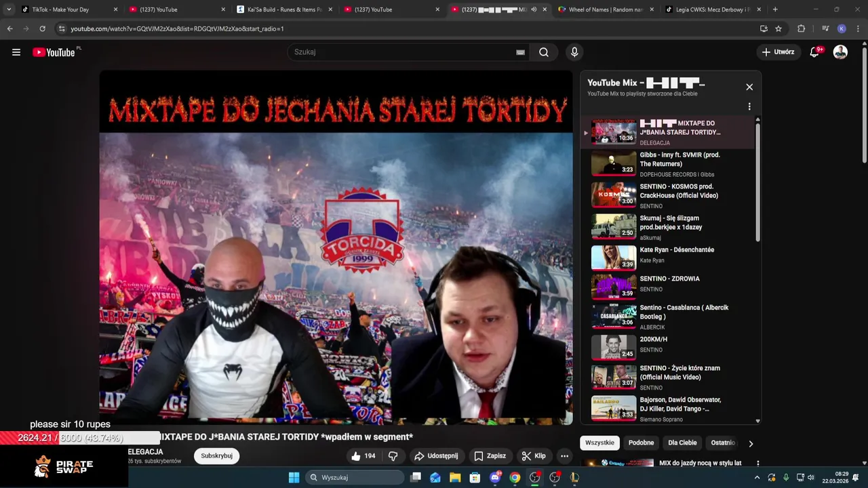Bookmark this page with the star
868x488 pixels.
(778, 28)
